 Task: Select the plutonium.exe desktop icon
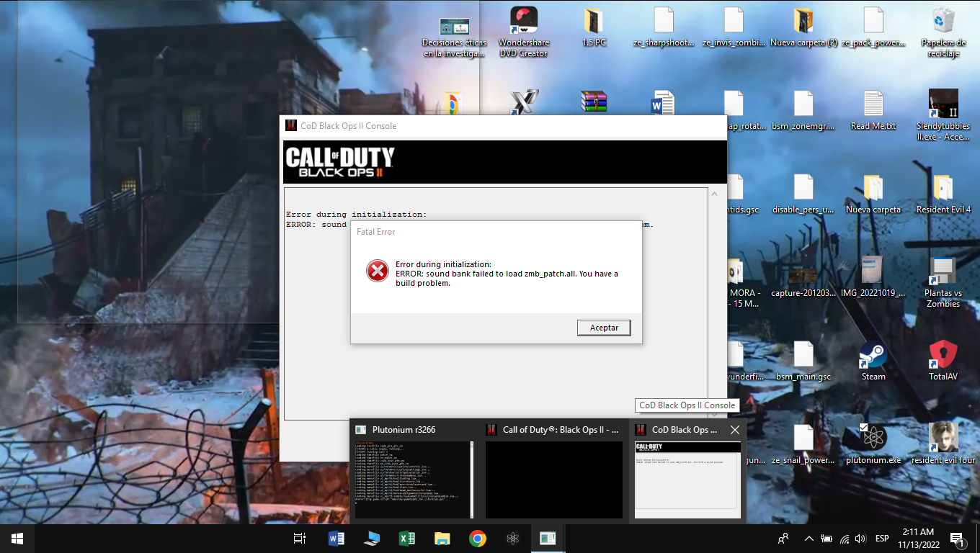tap(873, 444)
